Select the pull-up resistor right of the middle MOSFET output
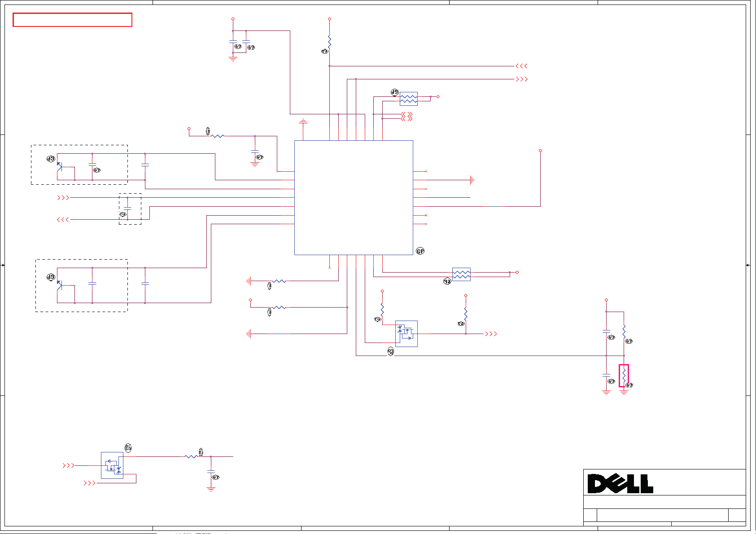 coord(466,314)
